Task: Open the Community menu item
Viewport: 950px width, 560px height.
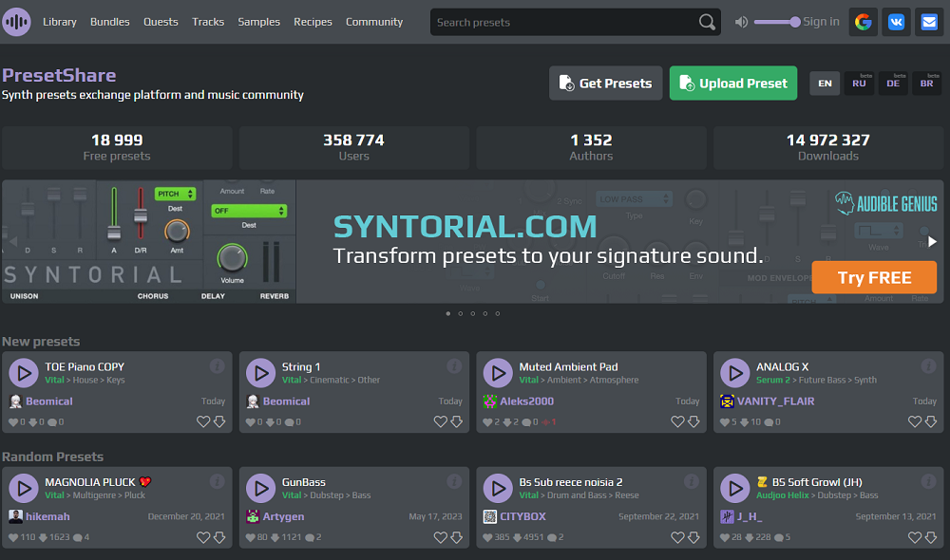Action: (374, 22)
